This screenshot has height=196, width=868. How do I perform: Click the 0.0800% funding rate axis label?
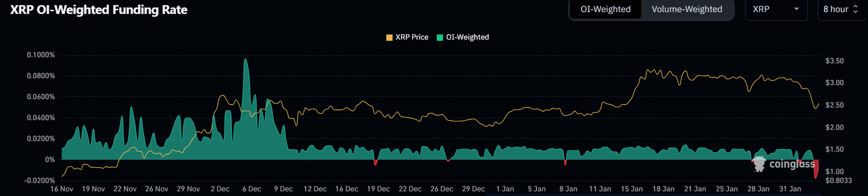point(41,76)
